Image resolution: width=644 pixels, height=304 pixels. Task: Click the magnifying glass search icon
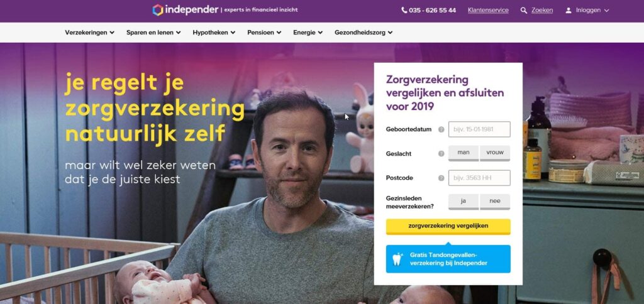point(524,10)
